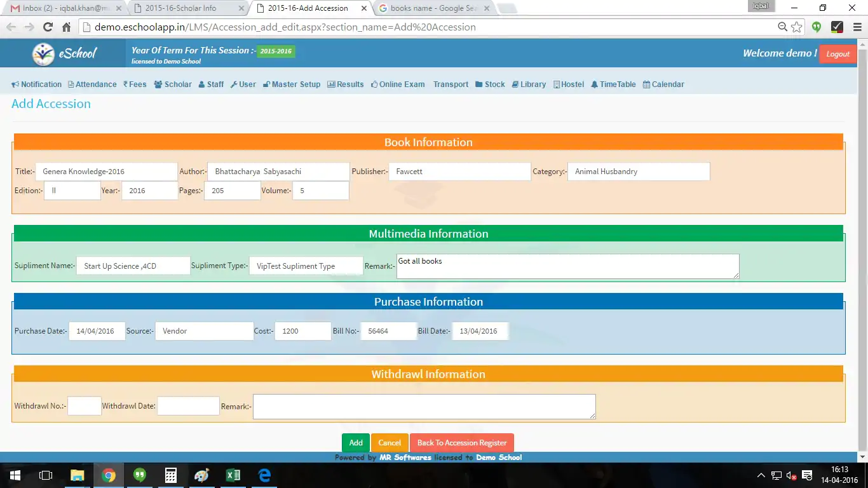Open the Library section icon
The width and height of the screenshot is (868, 488).
(516, 84)
